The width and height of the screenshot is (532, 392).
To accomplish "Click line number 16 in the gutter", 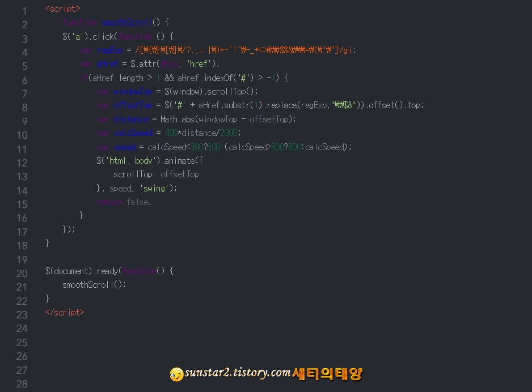I will (x=22, y=218).
